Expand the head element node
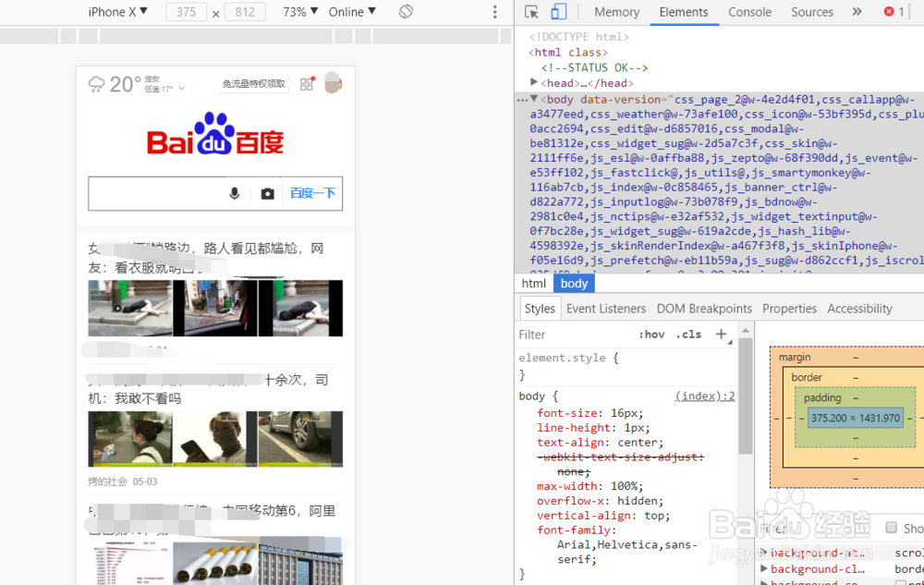The image size is (924, 585). tap(533, 82)
